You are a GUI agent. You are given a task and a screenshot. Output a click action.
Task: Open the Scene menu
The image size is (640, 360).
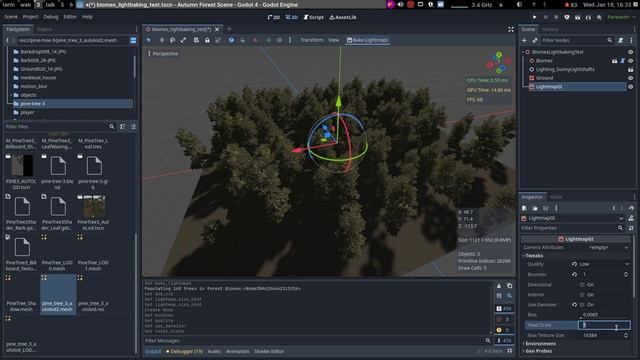[x=11, y=17]
